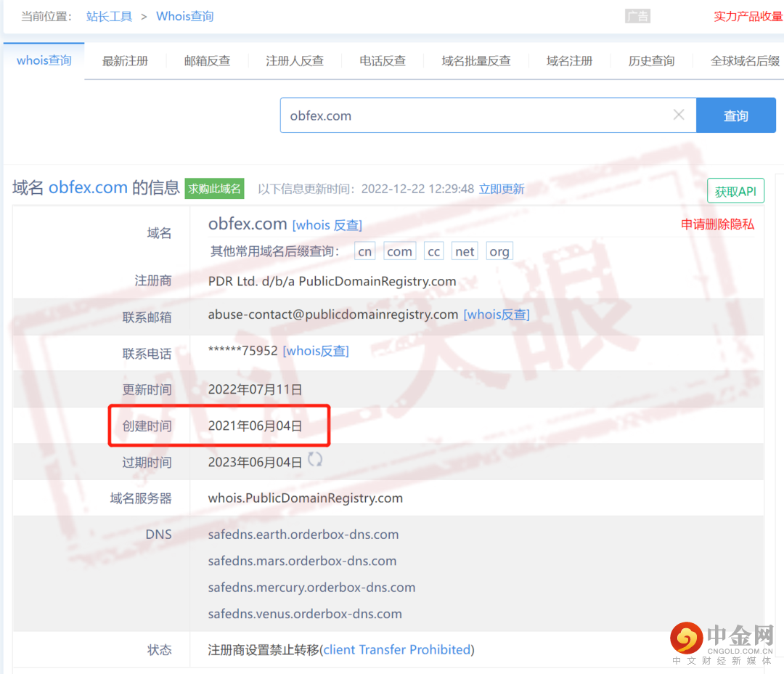
Task: Select the cc suffix button
Action: pos(433,251)
